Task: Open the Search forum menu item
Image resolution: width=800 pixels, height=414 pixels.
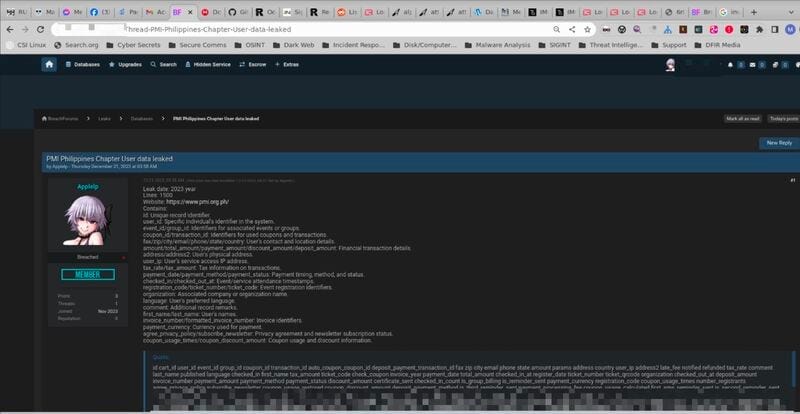Action: tap(163, 65)
